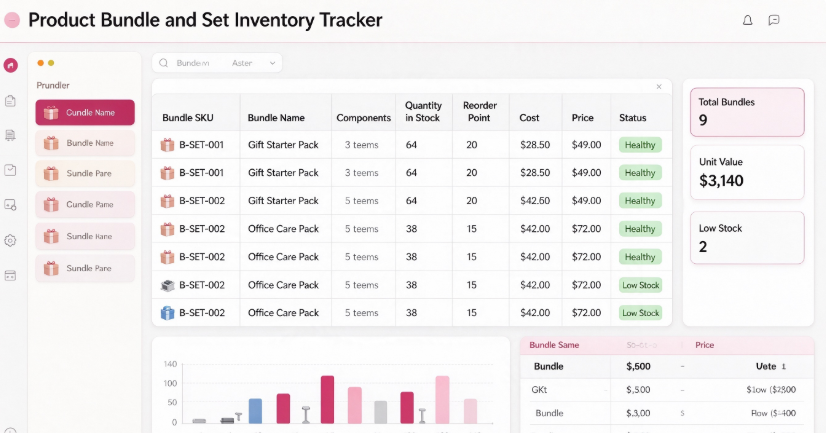826x433 pixels.
Task: Sort by the Status column header
Action: tap(632, 118)
